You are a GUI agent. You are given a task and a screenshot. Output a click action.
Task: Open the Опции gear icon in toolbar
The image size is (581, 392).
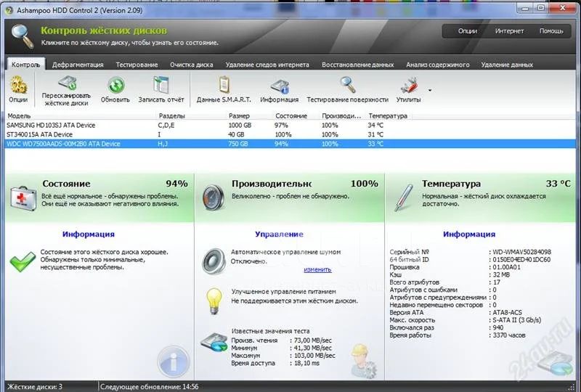point(18,85)
